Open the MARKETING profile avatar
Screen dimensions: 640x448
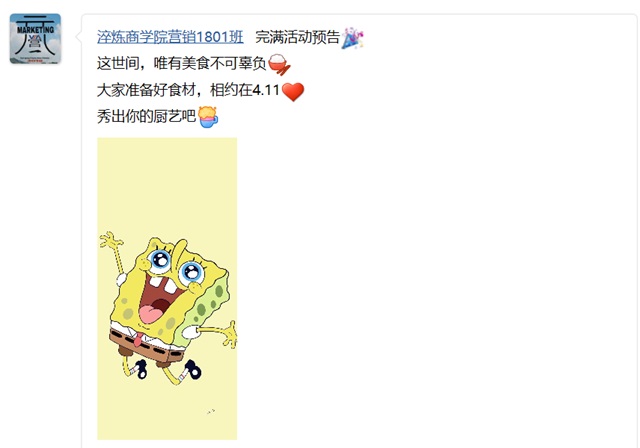[x=36, y=39]
